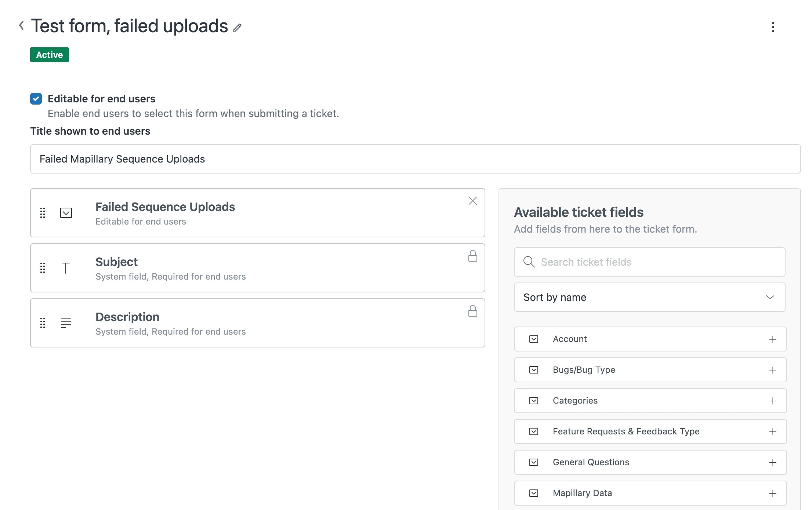Open the Sort by name dropdown
Image resolution: width=812 pixels, height=510 pixels.
tap(649, 297)
